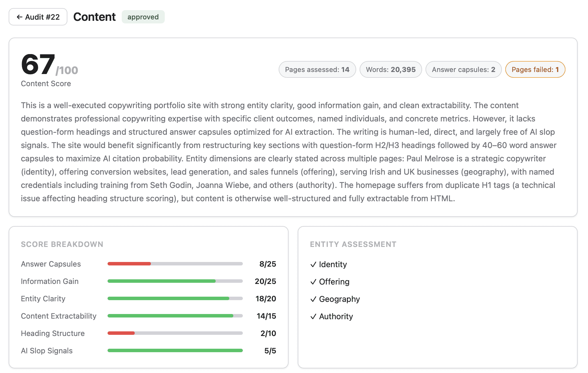Screen dimensions: 588x373
Task: Click the Offering checkmark icon
Action: click(313, 282)
